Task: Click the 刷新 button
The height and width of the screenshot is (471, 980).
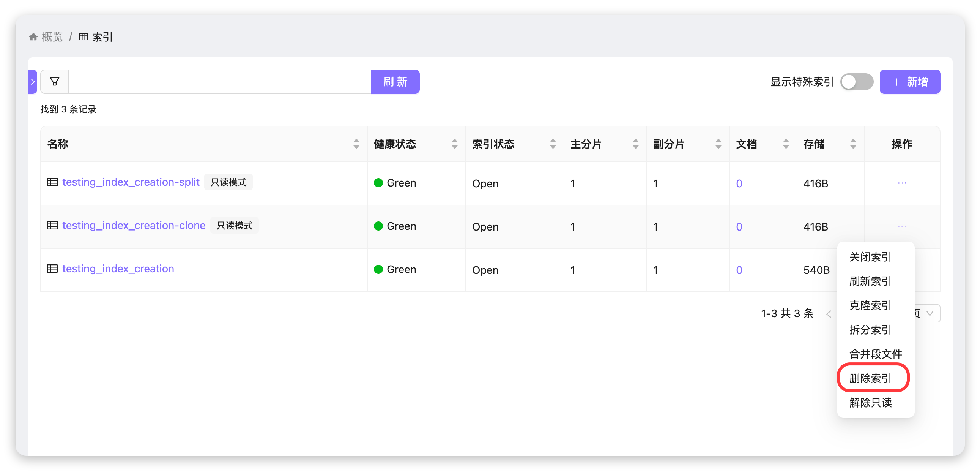Action: (395, 82)
